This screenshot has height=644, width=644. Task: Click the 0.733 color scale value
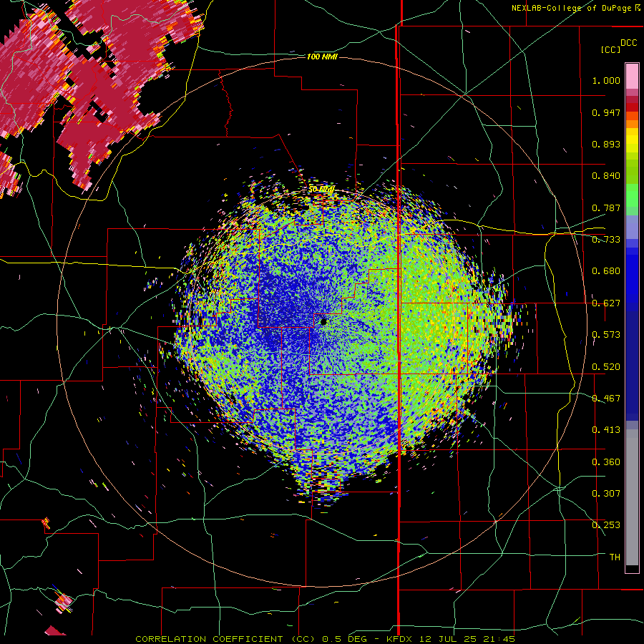606,240
